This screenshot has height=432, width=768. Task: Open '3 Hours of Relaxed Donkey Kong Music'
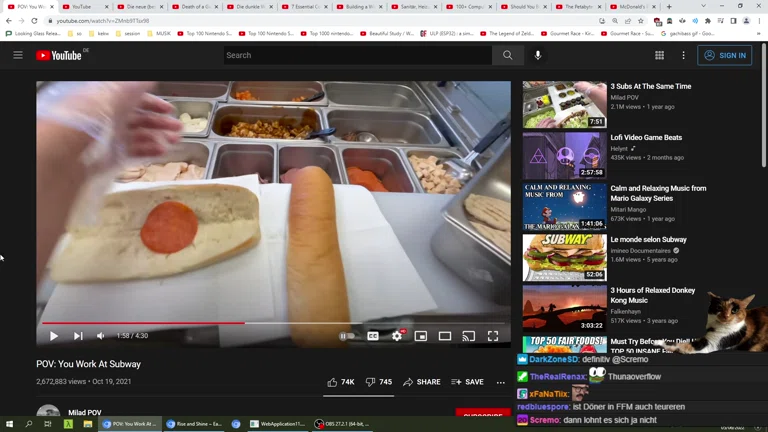(x=652, y=295)
